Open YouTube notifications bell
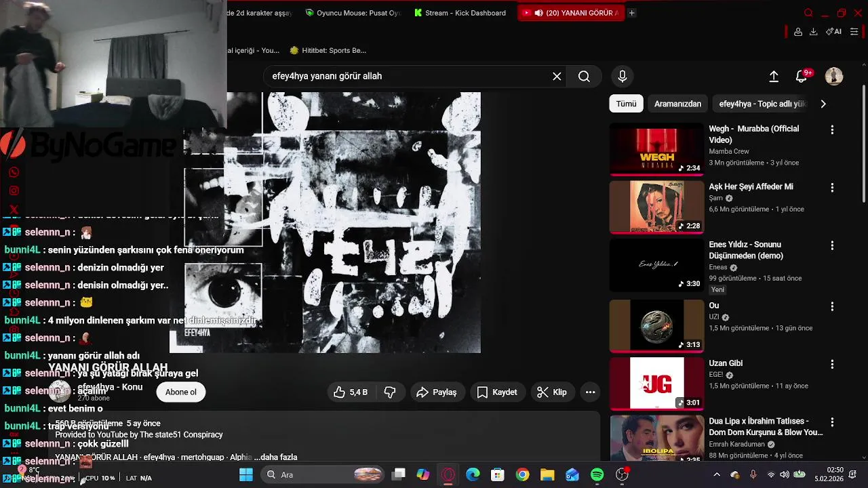The image size is (868, 488). pos(802,77)
